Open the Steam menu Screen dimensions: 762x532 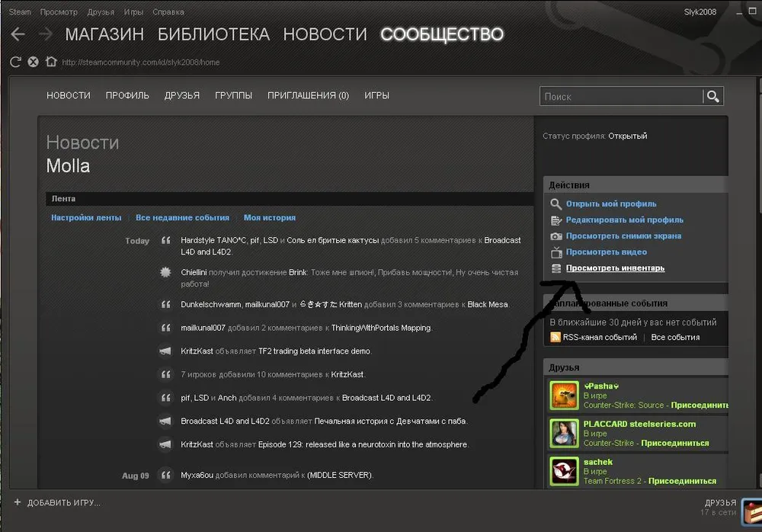pyautogui.click(x=20, y=12)
